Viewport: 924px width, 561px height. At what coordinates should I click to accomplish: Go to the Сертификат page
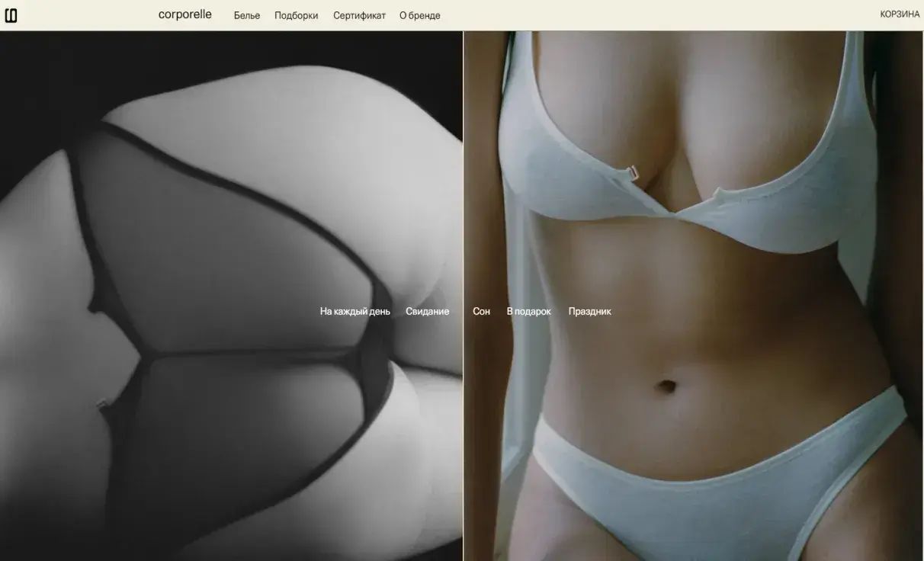click(x=359, y=15)
